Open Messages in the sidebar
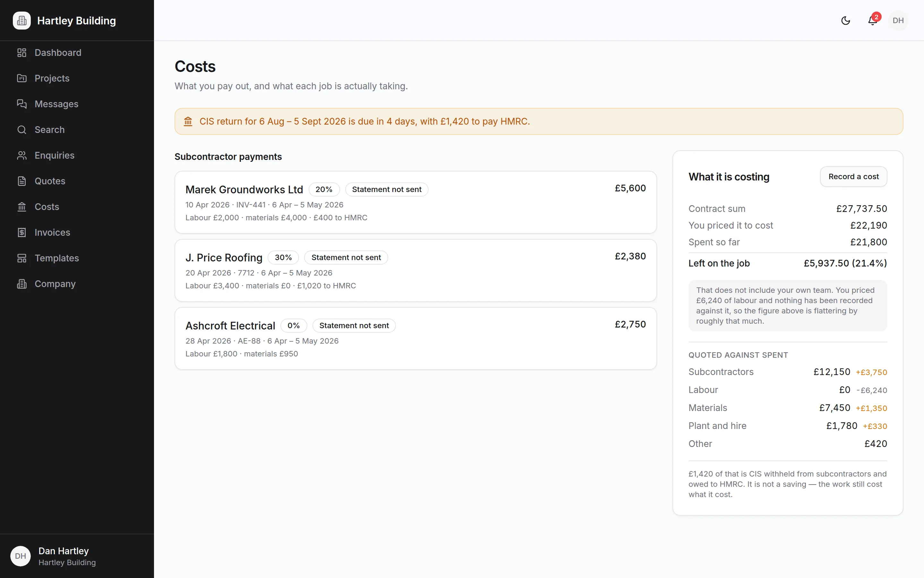This screenshot has height=578, width=924. click(77, 104)
